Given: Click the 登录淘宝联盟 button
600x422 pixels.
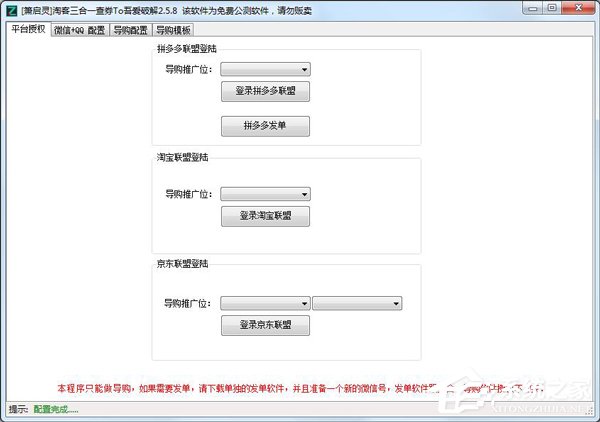Looking at the screenshot, I should click(265, 216).
